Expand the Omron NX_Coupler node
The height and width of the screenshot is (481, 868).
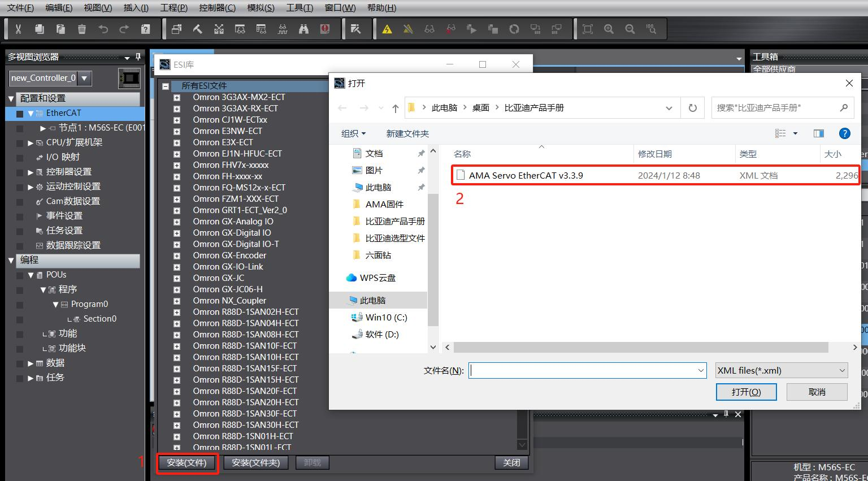(x=177, y=301)
